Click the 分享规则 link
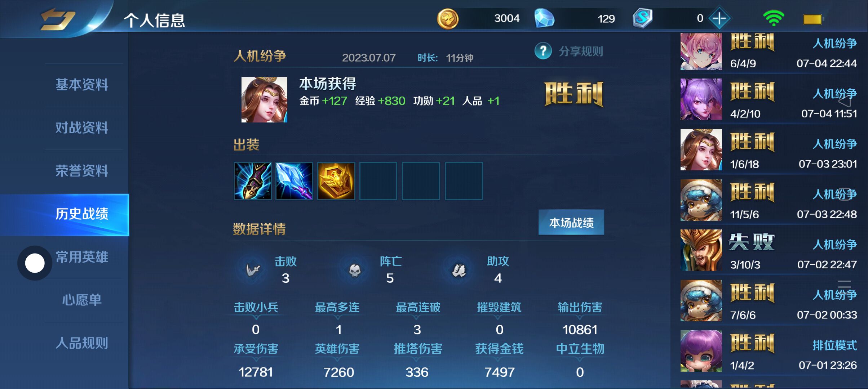The image size is (868, 389). [581, 51]
